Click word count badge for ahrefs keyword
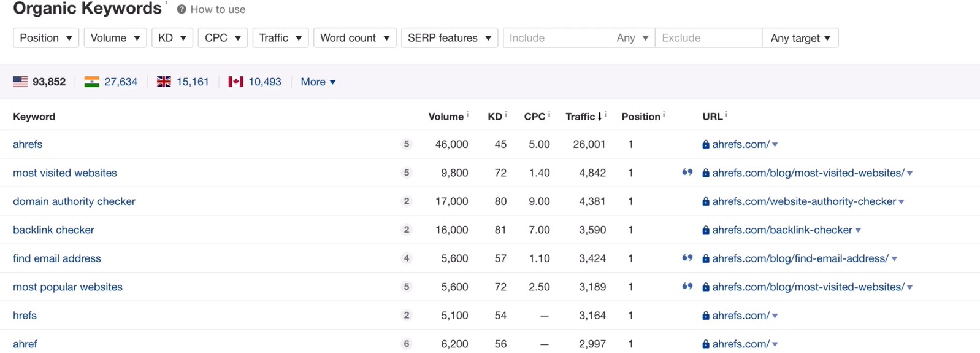Viewport: 980px width, 353px height. pos(406,144)
